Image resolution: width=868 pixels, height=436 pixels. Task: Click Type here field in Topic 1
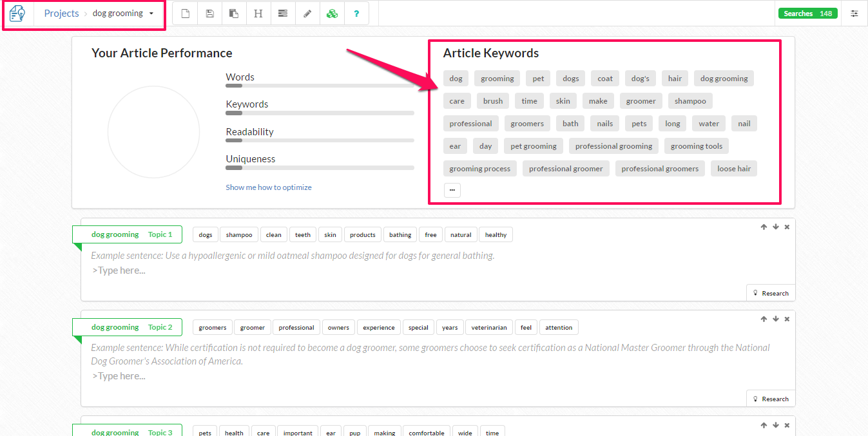pos(119,270)
